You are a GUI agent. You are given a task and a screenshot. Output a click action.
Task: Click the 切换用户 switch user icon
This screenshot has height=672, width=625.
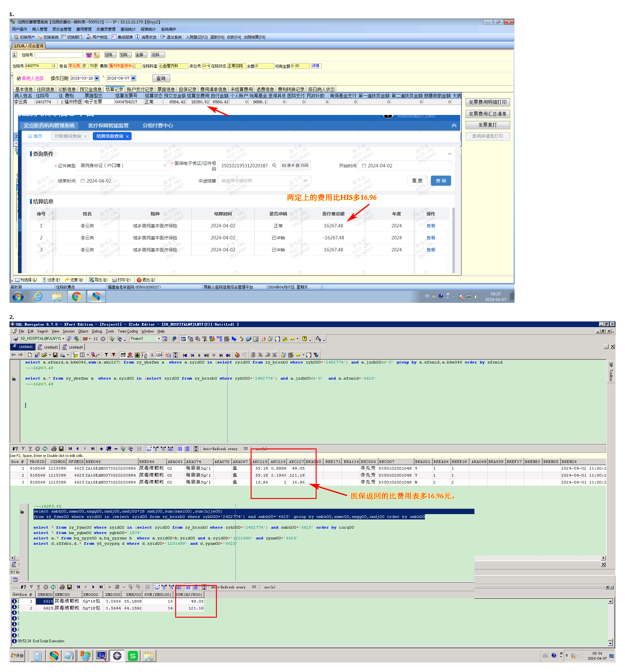click(x=16, y=37)
